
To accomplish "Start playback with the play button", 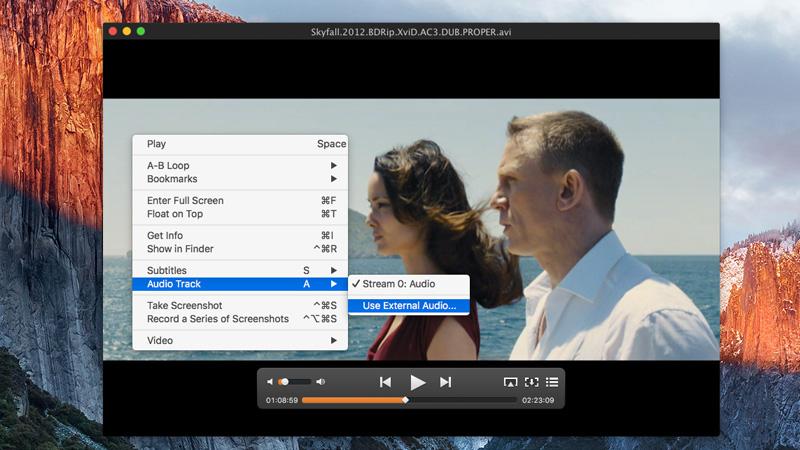I will pos(417,382).
